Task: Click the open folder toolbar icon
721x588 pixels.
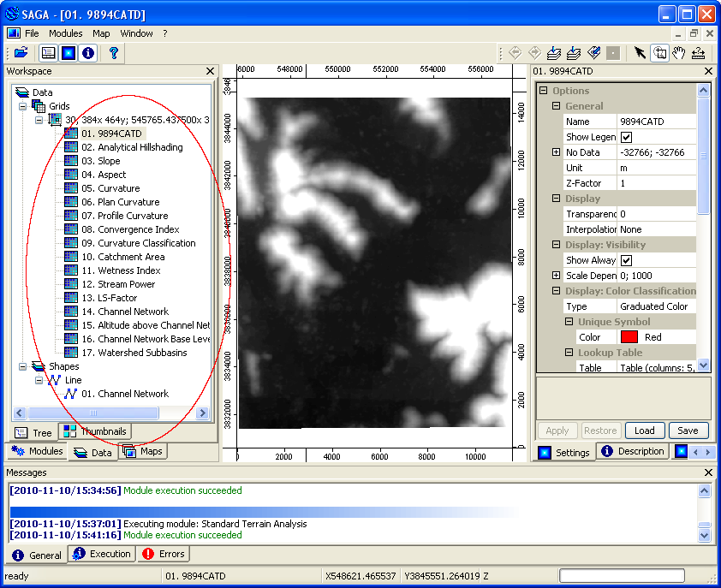Action: click(21, 53)
